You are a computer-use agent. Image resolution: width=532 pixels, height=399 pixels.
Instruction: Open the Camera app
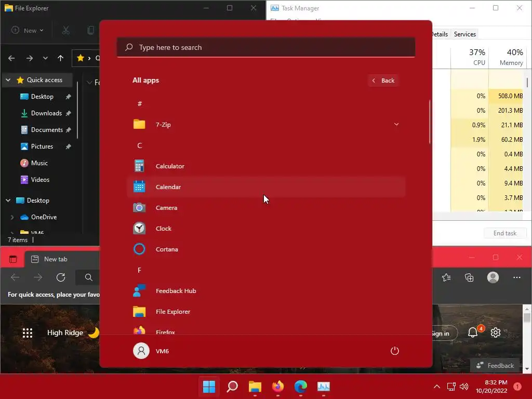click(x=266, y=208)
